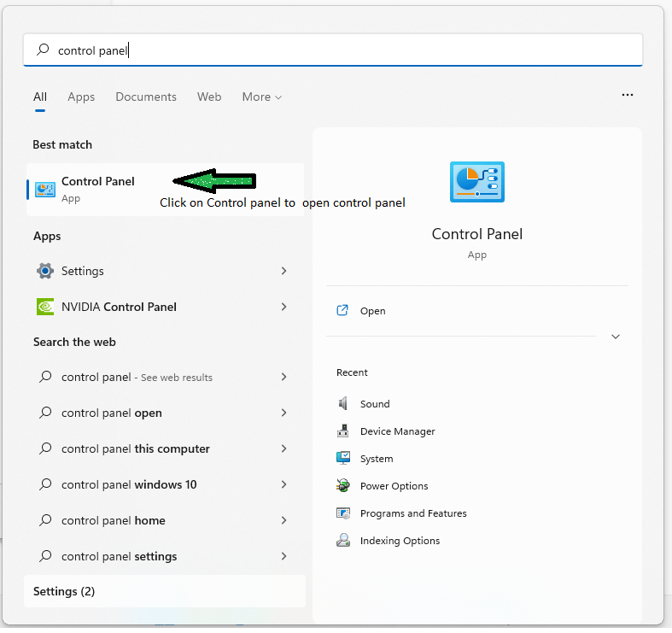The height and width of the screenshot is (633, 672).
Task: Click 'control panel this computer' suggestion text
Action: 136,449
